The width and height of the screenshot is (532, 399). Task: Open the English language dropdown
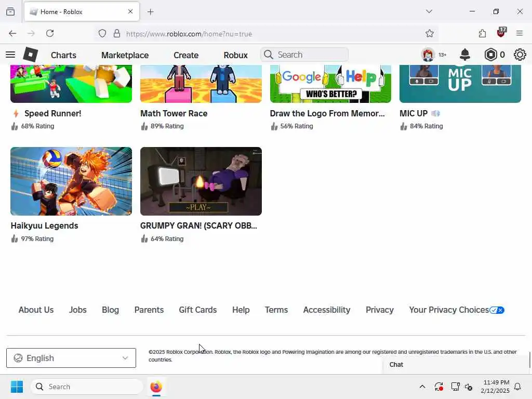click(x=71, y=358)
